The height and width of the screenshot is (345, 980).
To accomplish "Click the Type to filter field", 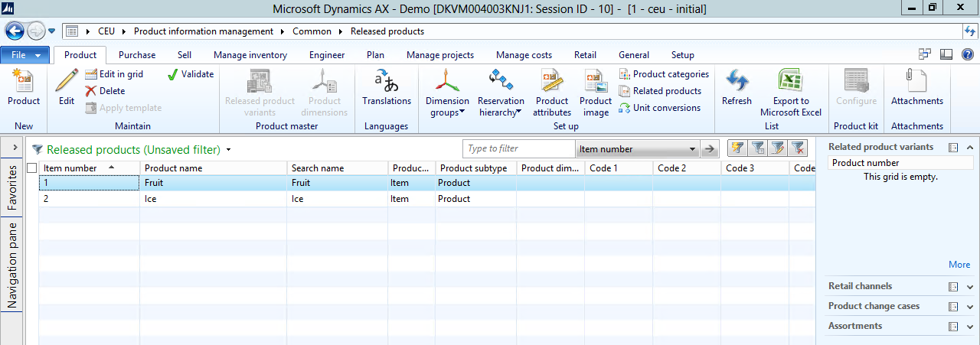I will click(x=518, y=149).
